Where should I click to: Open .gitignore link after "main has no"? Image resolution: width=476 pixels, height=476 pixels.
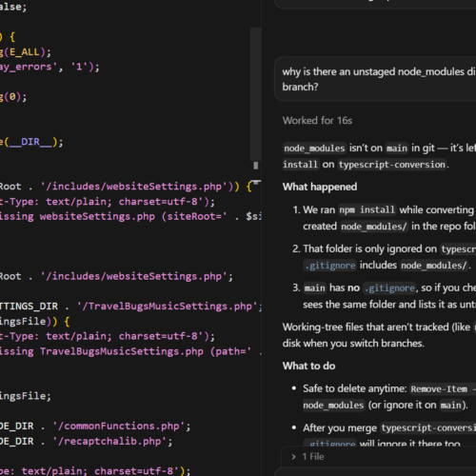[x=389, y=288]
